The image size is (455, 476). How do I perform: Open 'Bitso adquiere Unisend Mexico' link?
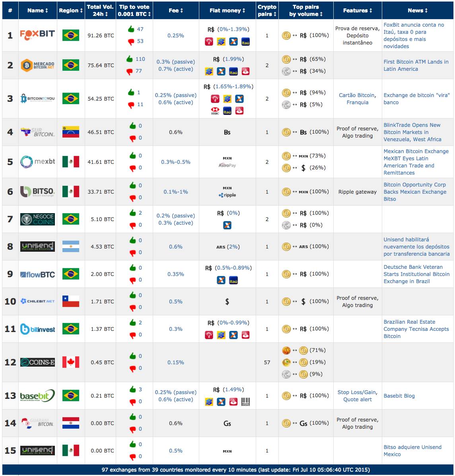pos(412,451)
